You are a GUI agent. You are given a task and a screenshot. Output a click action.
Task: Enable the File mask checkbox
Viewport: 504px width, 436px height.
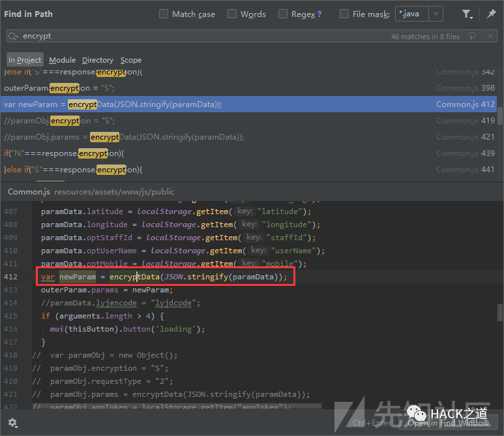coord(344,14)
